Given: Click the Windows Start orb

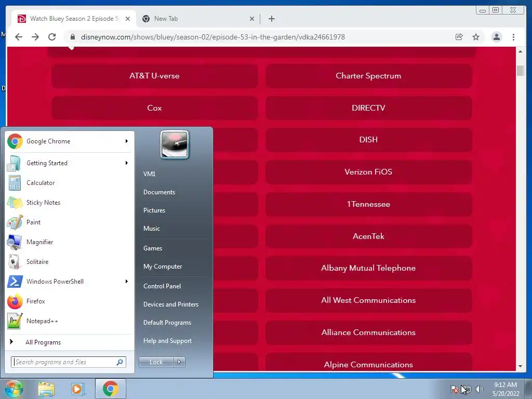Looking at the screenshot, I should click(14, 389).
